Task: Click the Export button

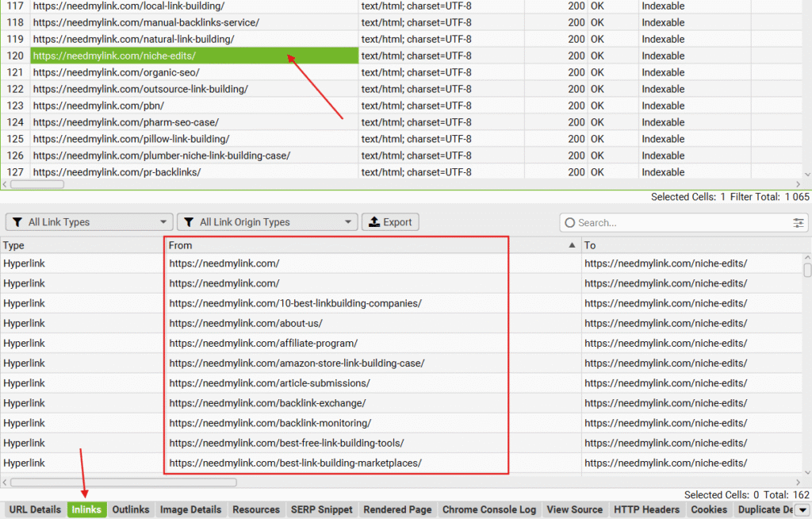Action: click(390, 222)
